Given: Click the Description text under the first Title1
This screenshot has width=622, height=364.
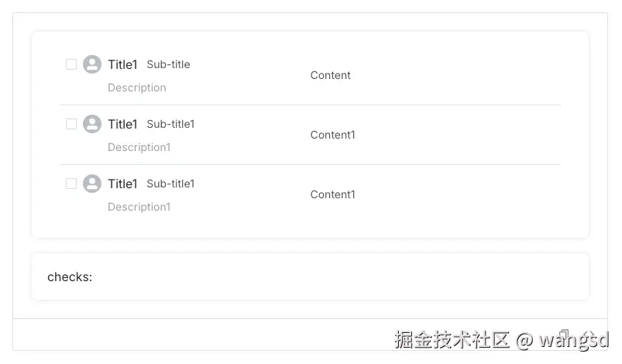Looking at the screenshot, I should point(137,88).
